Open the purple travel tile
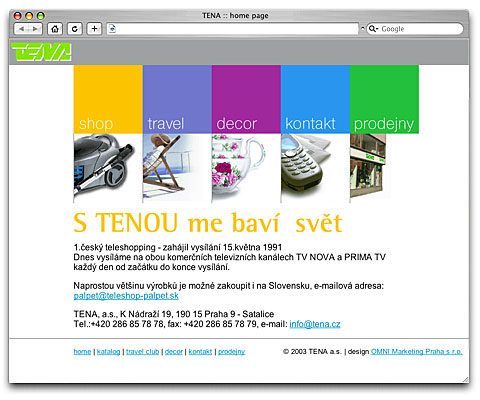This screenshot has width=480, height=400. pyautogui.click(x=177, y=99)
